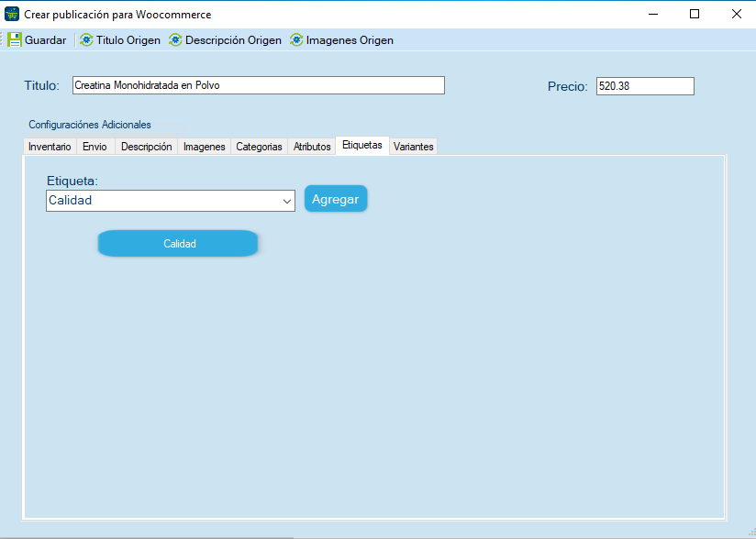Open the Categorias tab
This screenshot has width=756, height=539.
(x=259, y=147)
